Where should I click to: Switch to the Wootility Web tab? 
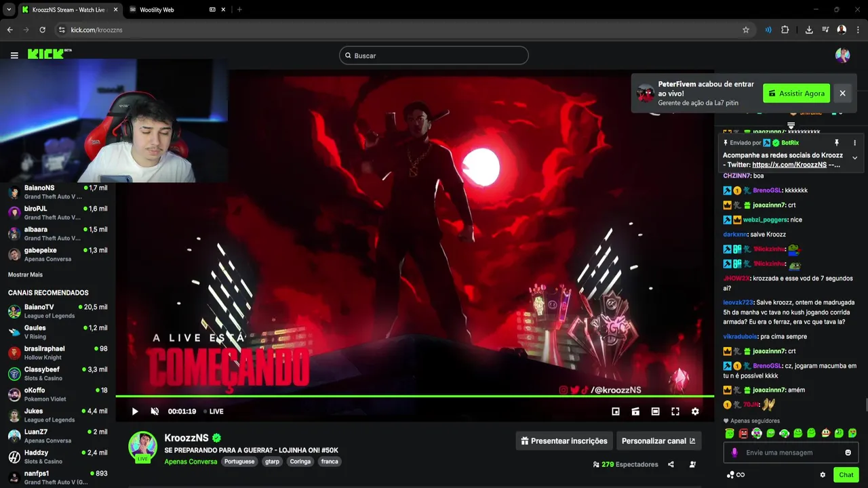pos(178,9)
